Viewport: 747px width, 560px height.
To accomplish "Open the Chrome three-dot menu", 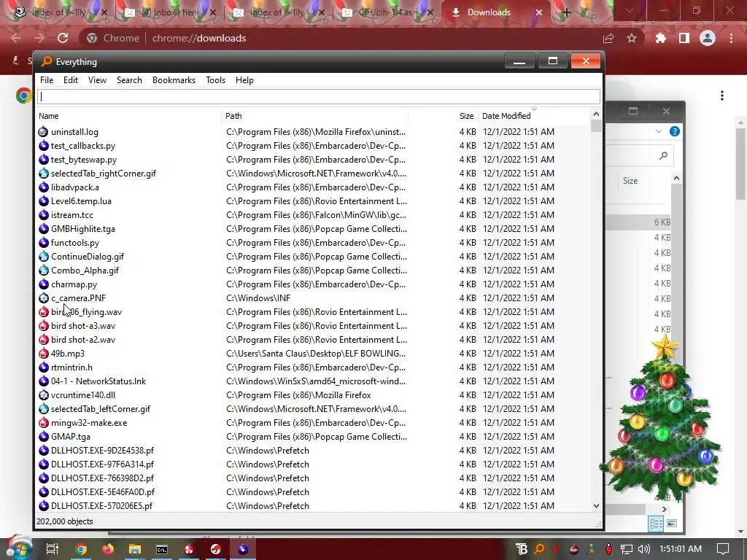I will [731, 38].
